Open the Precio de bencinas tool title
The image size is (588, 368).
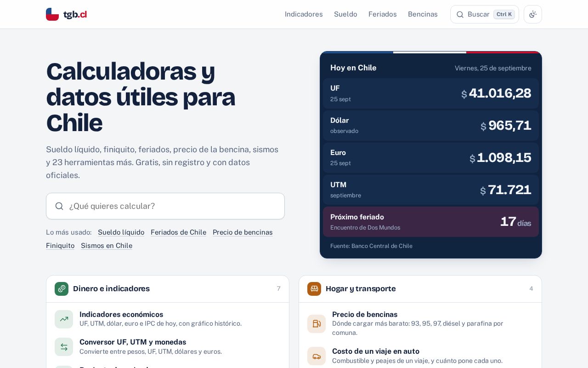(x=365, y=315)
